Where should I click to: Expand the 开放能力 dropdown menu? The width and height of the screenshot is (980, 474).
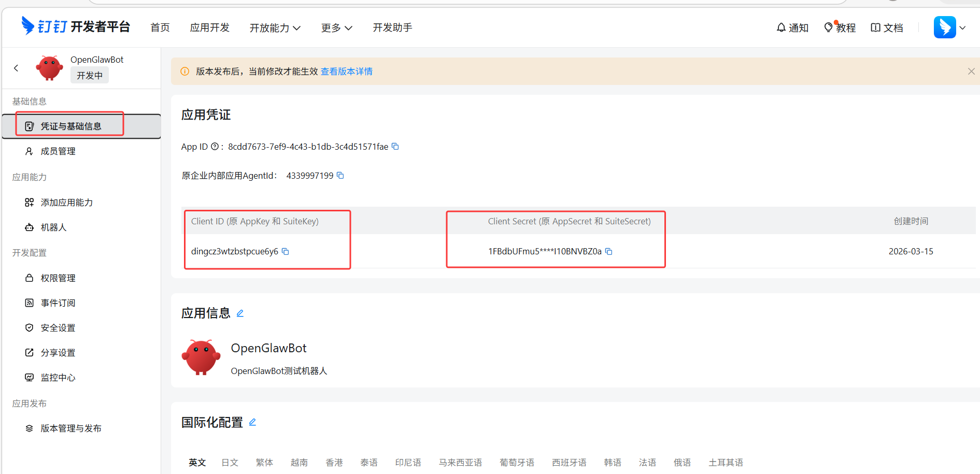point(275,28)
